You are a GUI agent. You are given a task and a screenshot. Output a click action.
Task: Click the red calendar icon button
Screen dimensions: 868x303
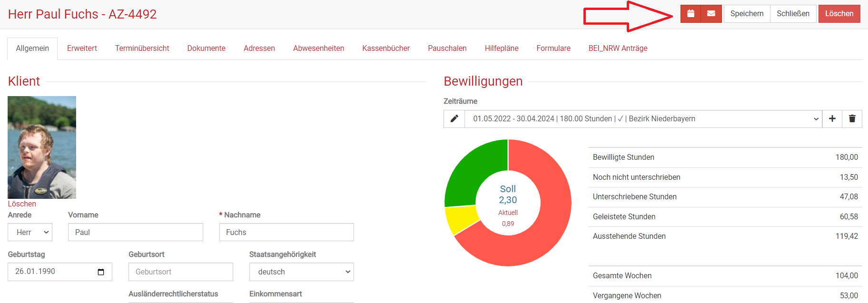click(690, 14)
